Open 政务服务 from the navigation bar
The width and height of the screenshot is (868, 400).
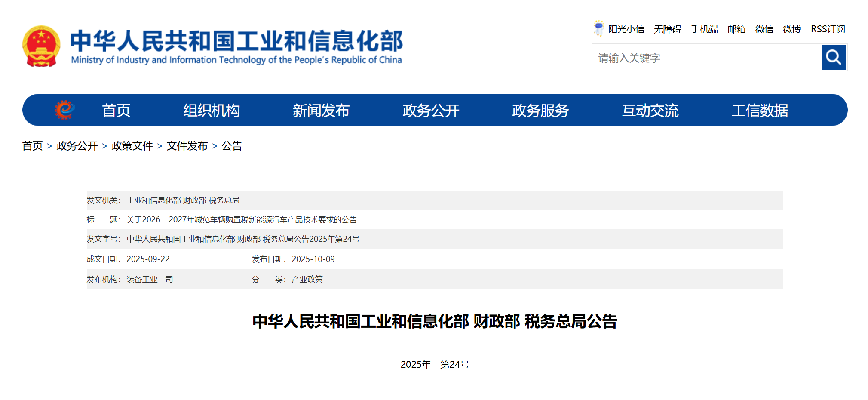pos(540,111)
